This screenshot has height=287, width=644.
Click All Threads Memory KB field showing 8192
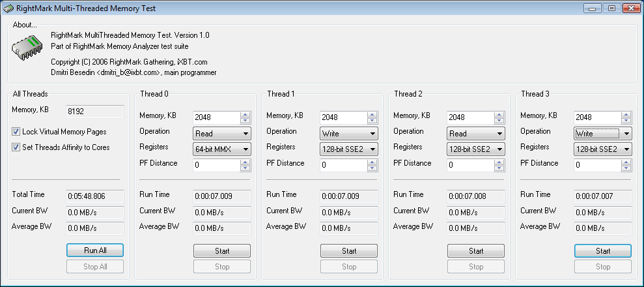point(95,112)
